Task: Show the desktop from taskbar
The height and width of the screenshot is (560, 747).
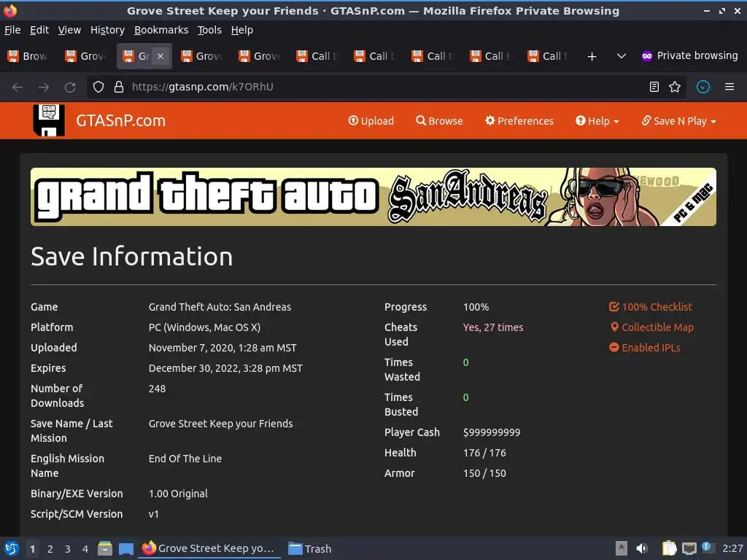Action: pos(125,548)
